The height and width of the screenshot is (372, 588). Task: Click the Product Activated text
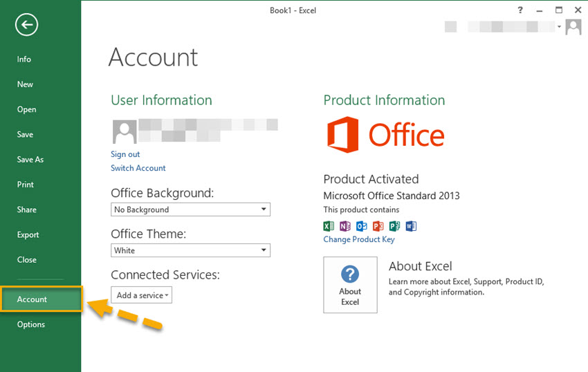click(371, 179)
